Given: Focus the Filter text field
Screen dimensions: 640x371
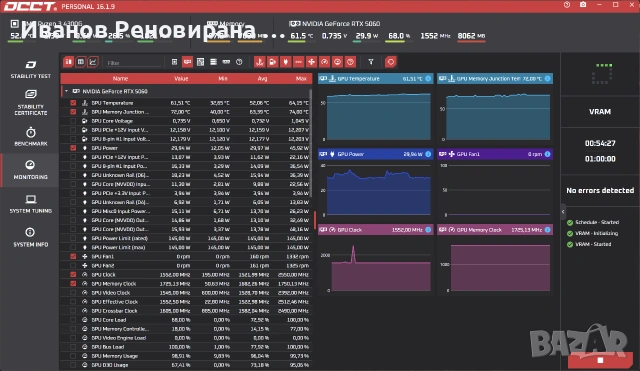Looking at the screenshot, I should pos(133,63).
